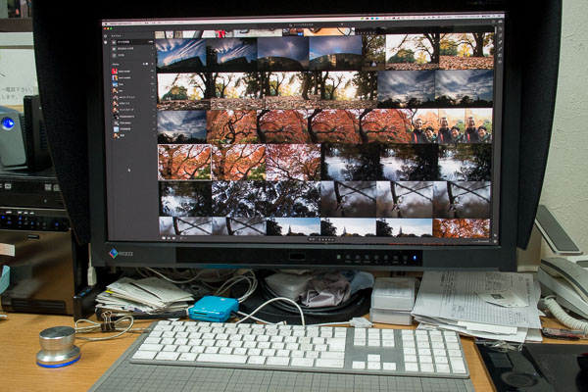Open the album sort options beside the Albums header
This screenshot has width=588, height=392.
145,63
